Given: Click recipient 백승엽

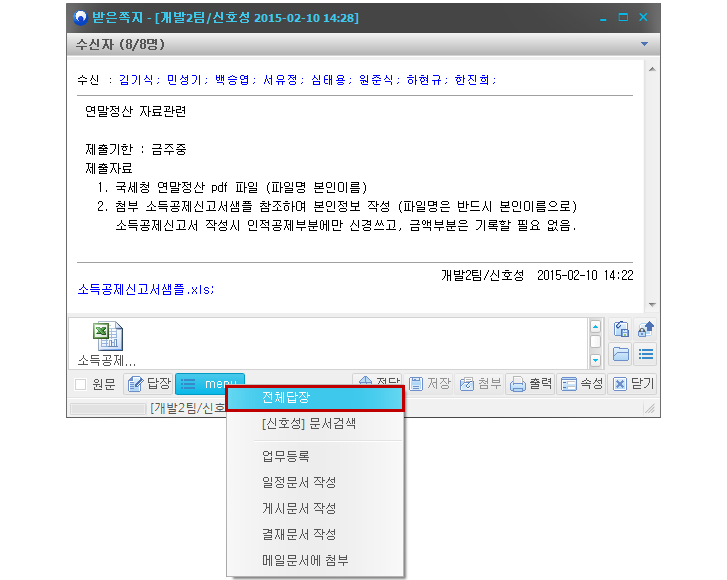Looking at the screenshot, I should pos(232,80).
